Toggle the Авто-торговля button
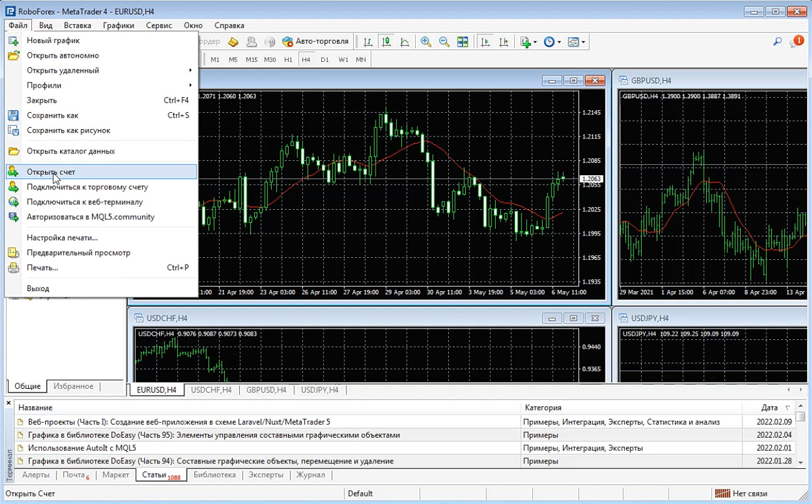The width and height of the screenshot is (812, 504). 316,42
